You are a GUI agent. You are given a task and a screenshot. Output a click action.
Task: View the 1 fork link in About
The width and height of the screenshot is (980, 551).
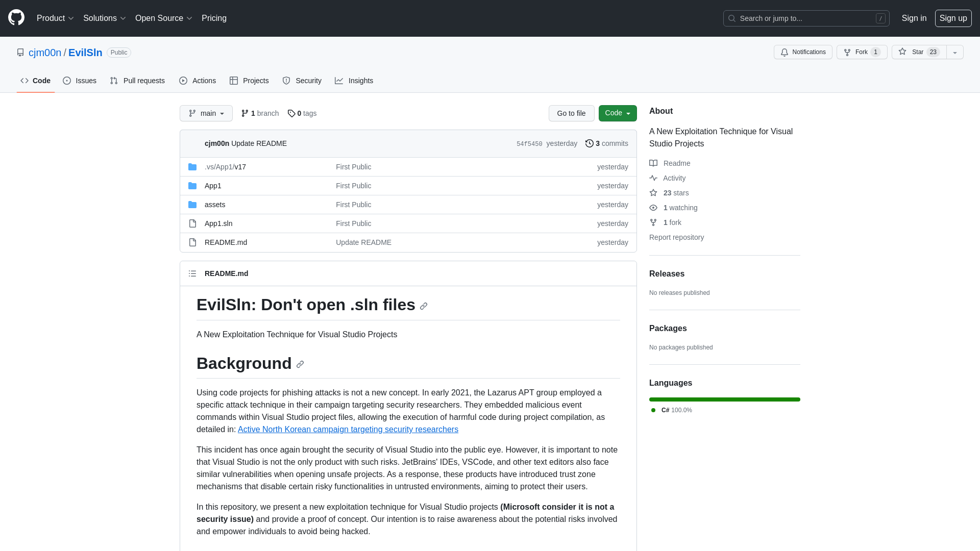tap(666, 222)
